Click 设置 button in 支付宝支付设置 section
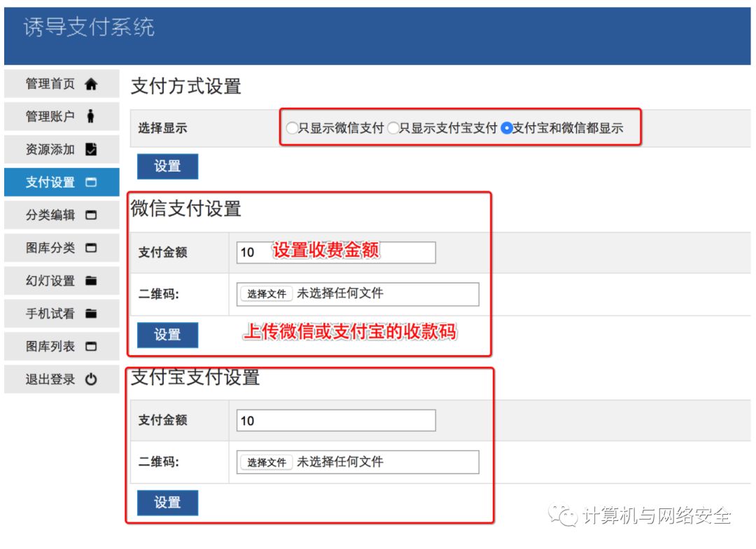The width and height of the screenshot is (756, 549). [167, 503]
